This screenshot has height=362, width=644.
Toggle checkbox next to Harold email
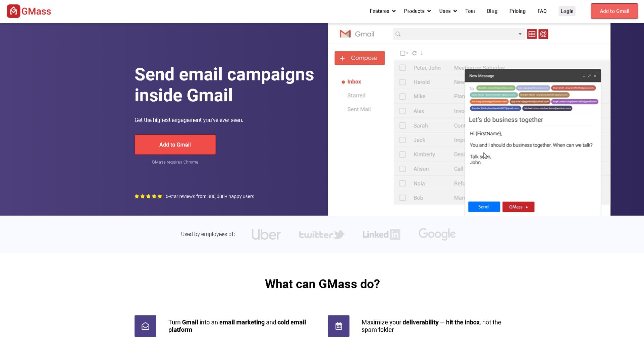(x=402, y=82)
